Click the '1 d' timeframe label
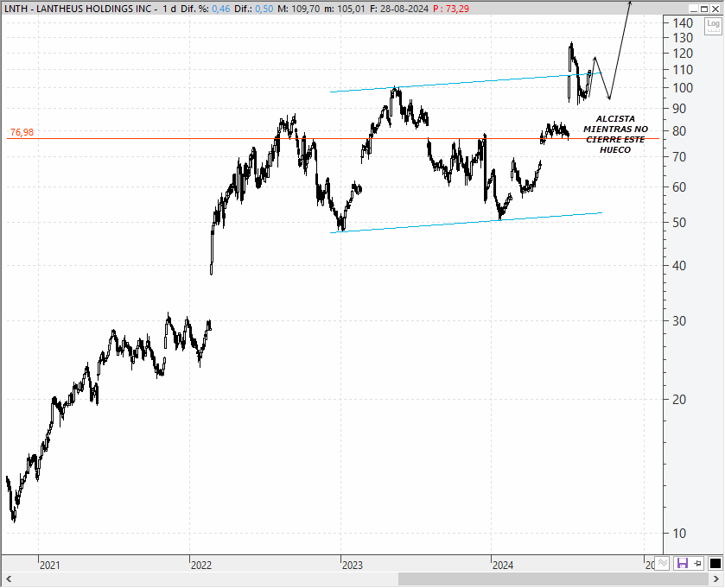This screenshot has width=725, height=588. coord(169,9)
